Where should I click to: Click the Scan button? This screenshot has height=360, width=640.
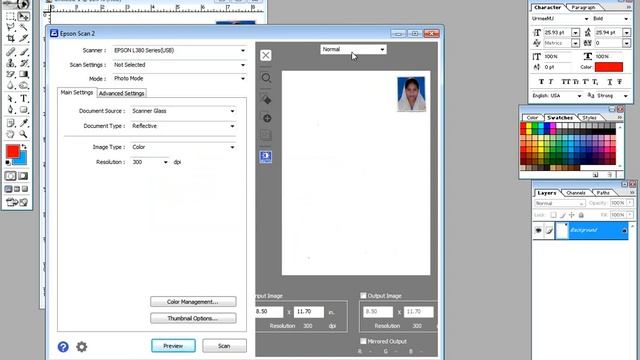coord(224,346)
